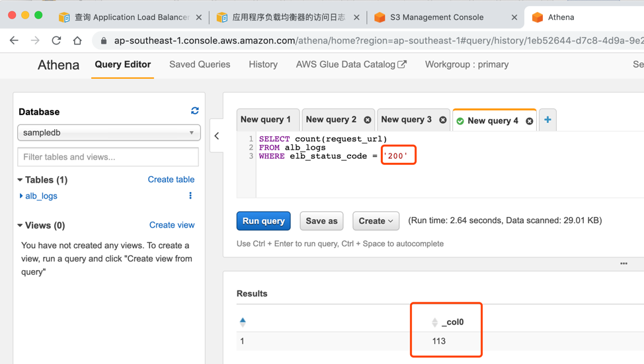644x364 pixels.
Task: Refresh the Database list icon
Action: [x=194, y=111]
